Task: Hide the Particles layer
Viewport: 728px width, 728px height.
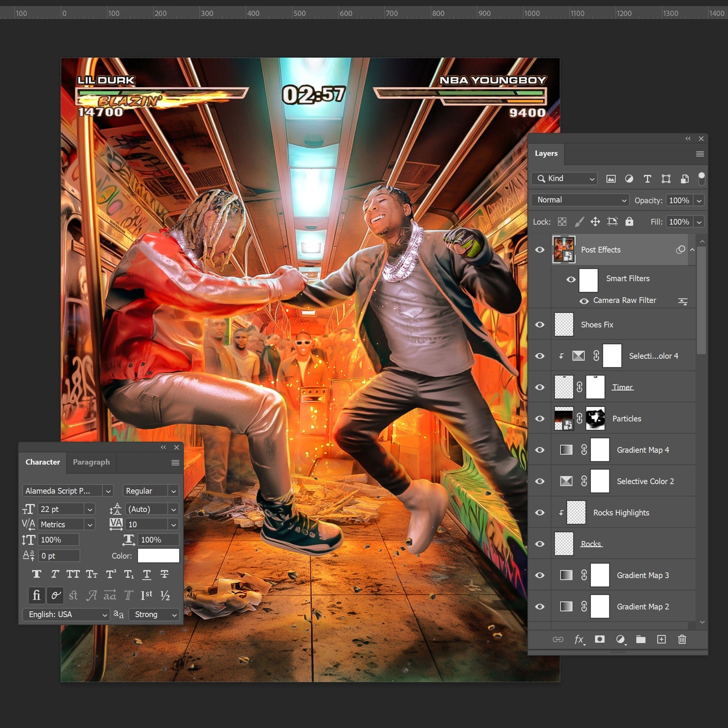Action: (x=539, y=419)
